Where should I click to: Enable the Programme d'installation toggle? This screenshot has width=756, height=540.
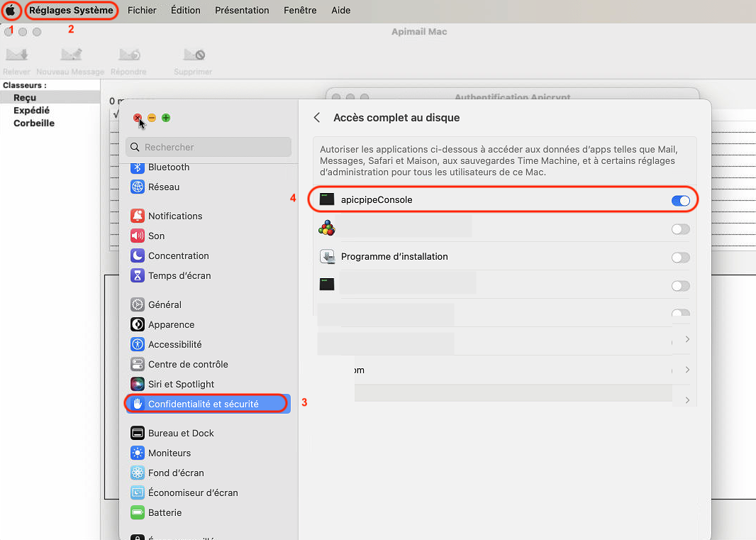680,257
